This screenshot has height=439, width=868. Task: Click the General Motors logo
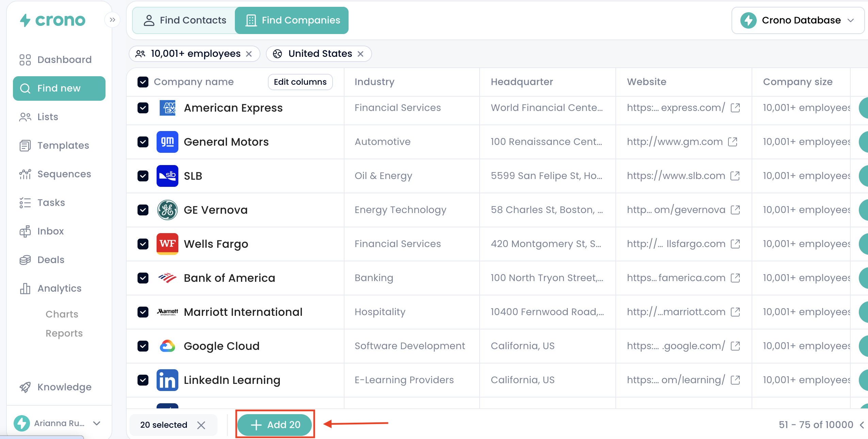pos(167,142)
